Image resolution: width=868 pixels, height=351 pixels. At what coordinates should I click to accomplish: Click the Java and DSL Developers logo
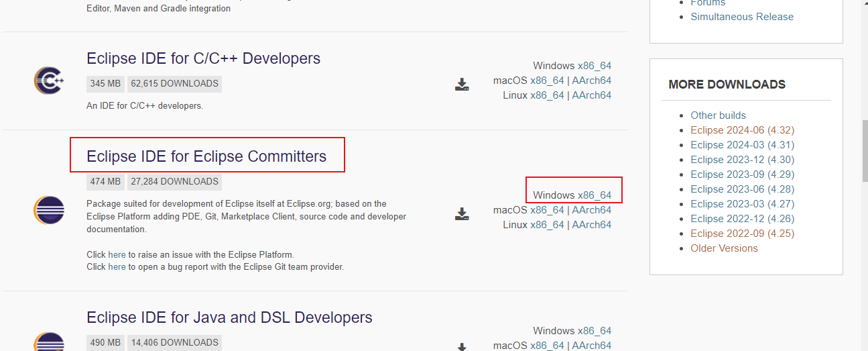(x=49, y=342)
